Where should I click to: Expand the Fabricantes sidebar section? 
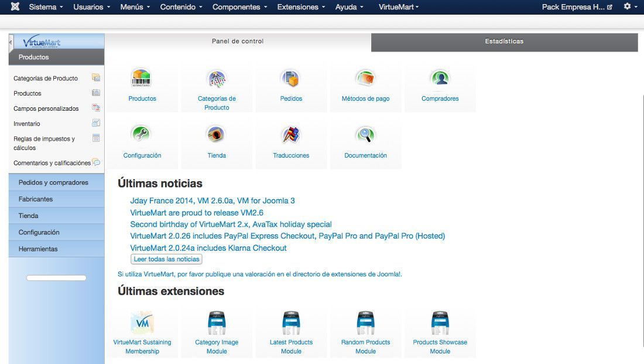[56, 199]
